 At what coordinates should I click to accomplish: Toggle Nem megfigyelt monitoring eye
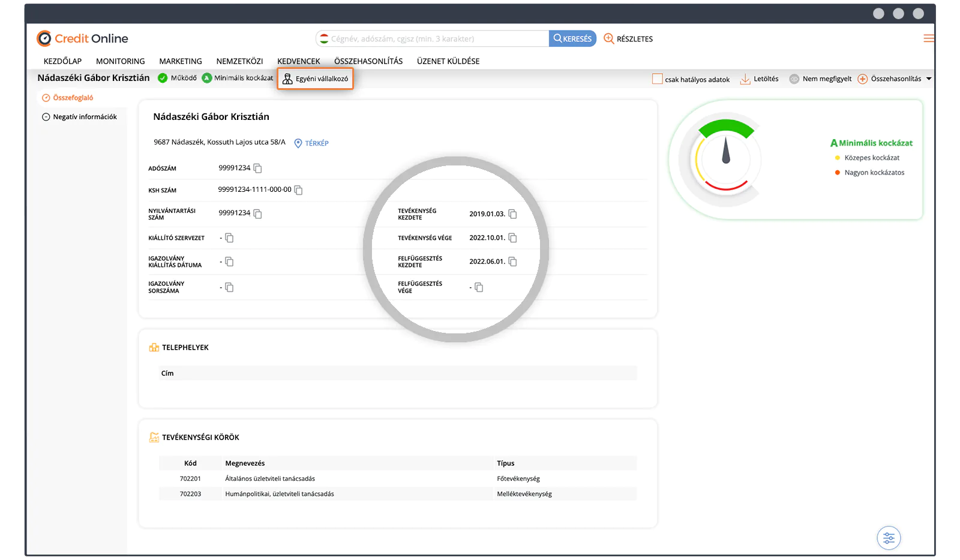tap(794, 79)
